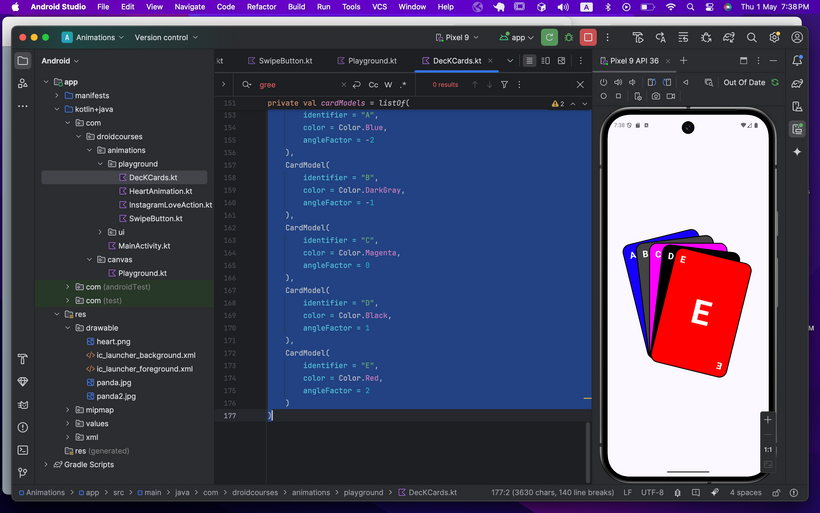Toggle Words (W) option in search
The height and width of the screenshot is (513, 820).
tap(388, 85)
